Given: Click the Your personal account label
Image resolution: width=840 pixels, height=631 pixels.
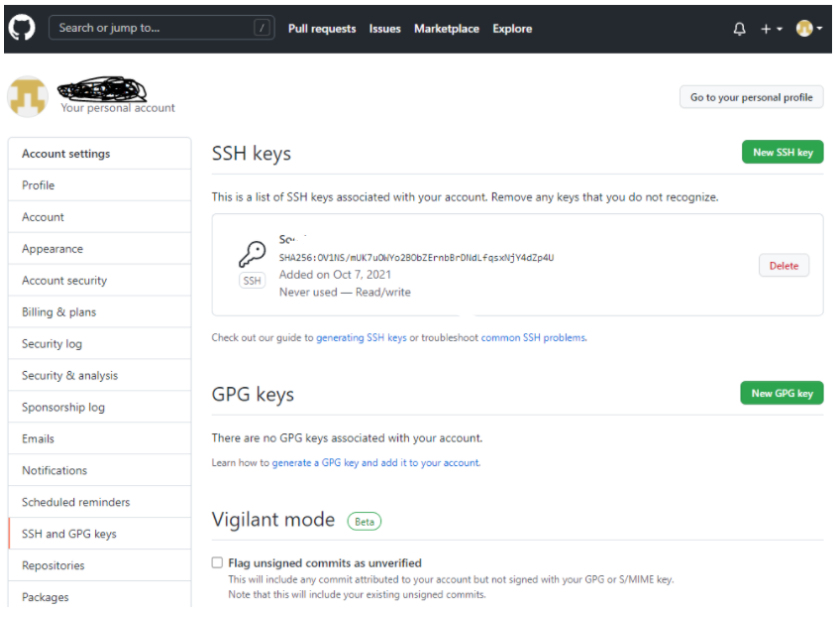Looking at the screenshot, I should [118, 108].
